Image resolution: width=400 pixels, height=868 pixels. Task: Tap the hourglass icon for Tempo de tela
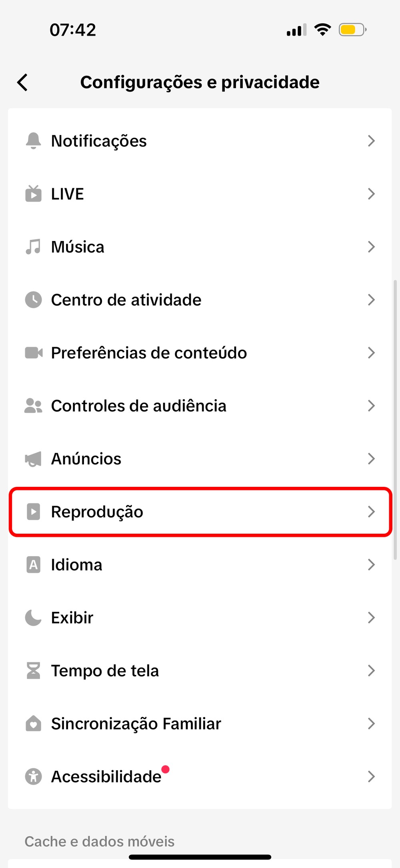click(x=33, y=671)
